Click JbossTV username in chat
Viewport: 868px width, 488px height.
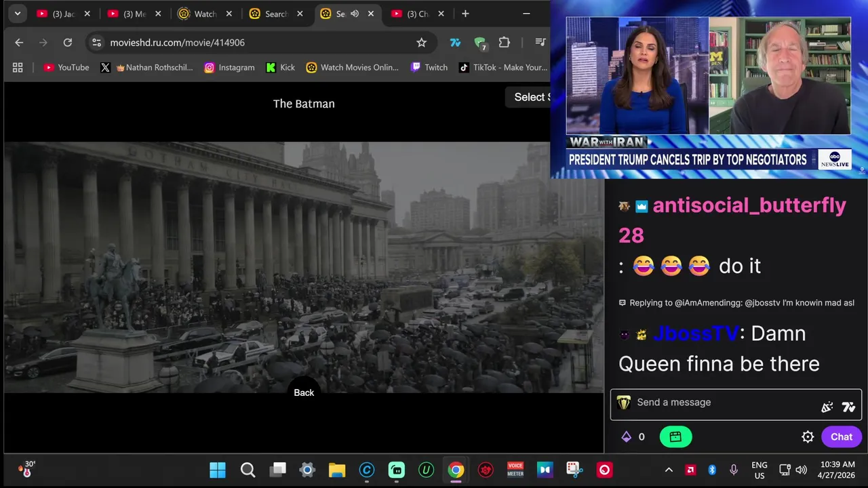(x=695, y=333)
